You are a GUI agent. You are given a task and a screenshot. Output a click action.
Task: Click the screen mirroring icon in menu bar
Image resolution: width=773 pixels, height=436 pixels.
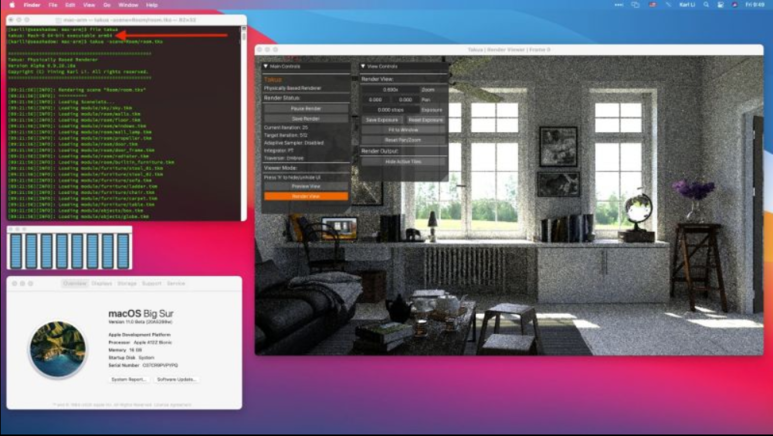635,5
